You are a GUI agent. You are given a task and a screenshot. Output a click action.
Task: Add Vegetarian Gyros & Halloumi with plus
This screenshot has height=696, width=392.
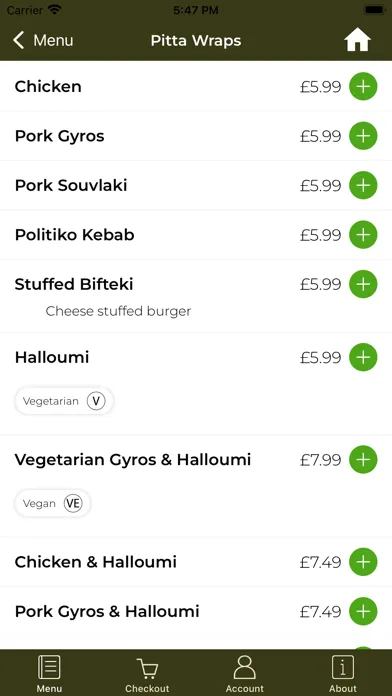[363, 459]
